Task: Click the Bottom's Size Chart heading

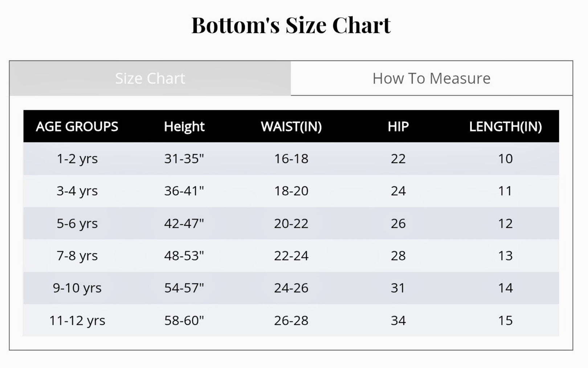Action: pyautogui.click(x=291, y=25)
